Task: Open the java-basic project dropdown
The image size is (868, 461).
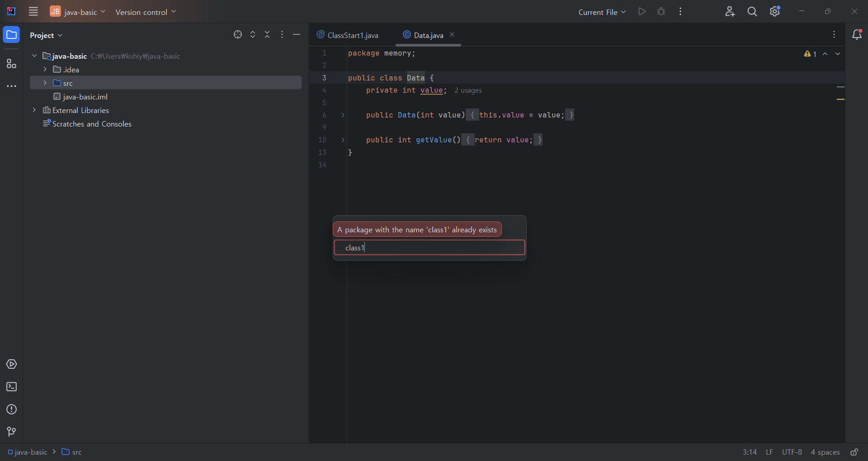Action: click(77, 12)
